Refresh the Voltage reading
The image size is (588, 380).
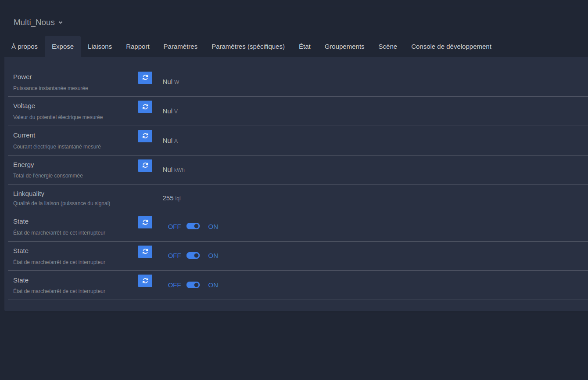145,107
